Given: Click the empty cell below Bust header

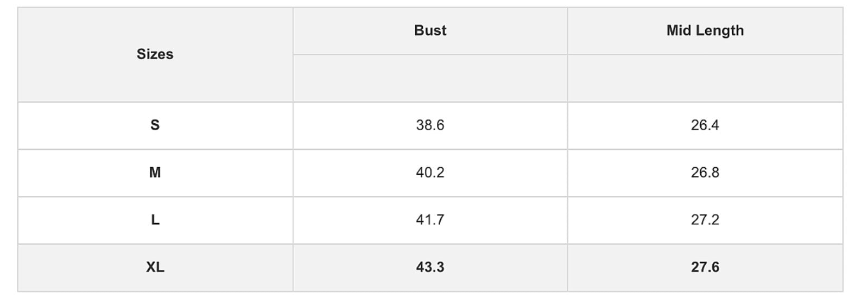Looking at the screenshot, I should 430,78.
